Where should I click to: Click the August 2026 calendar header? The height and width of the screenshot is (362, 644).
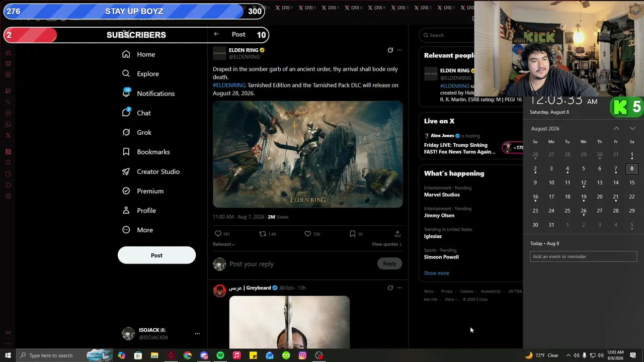pos(545,129)
